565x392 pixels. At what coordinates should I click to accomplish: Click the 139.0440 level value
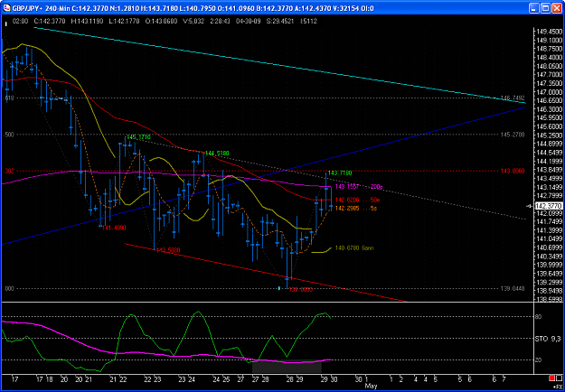[x=513, y=289]
